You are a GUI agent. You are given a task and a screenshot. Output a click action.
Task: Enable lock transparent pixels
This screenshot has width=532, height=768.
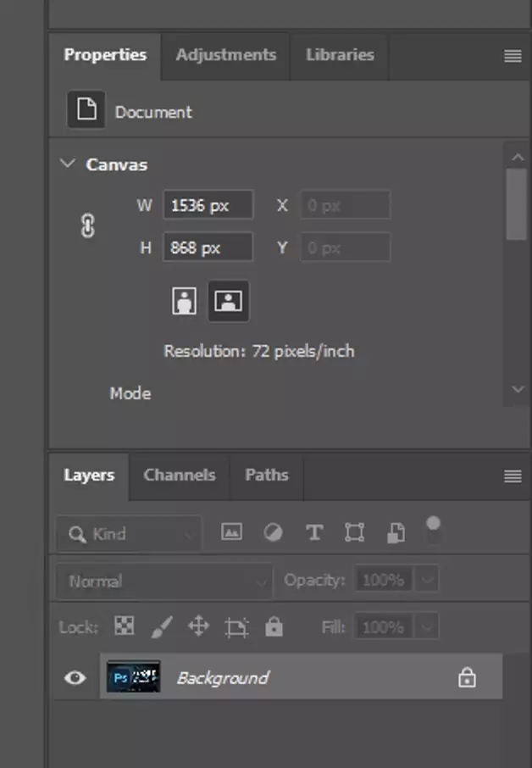coord(124,626)
